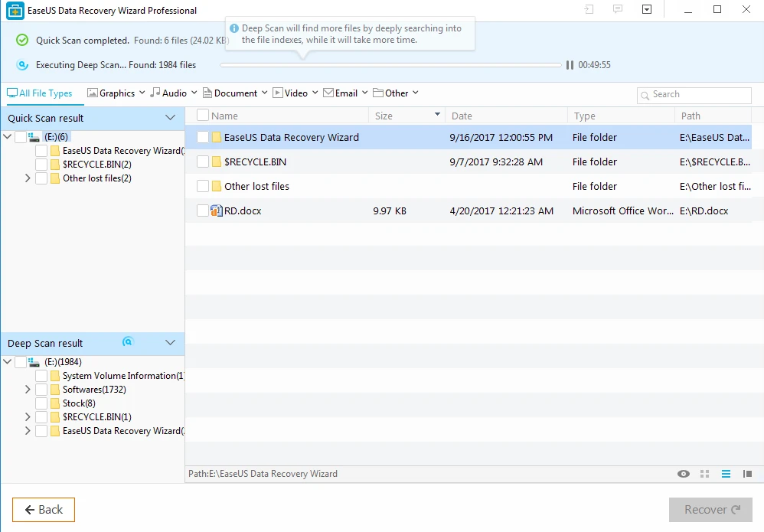Pause the deep scan
Screen dimensions: 764x532
point(570,65)
